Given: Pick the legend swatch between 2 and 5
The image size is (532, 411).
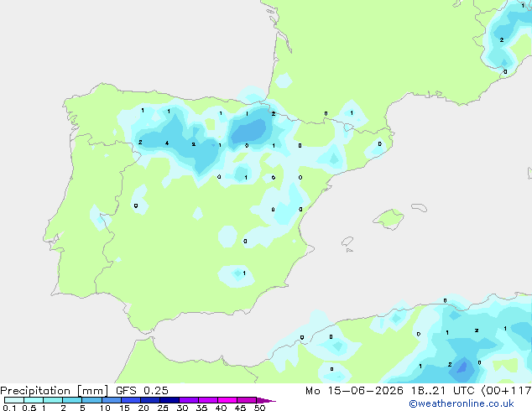Looking at the screenshot, I should tap(72, 400).
